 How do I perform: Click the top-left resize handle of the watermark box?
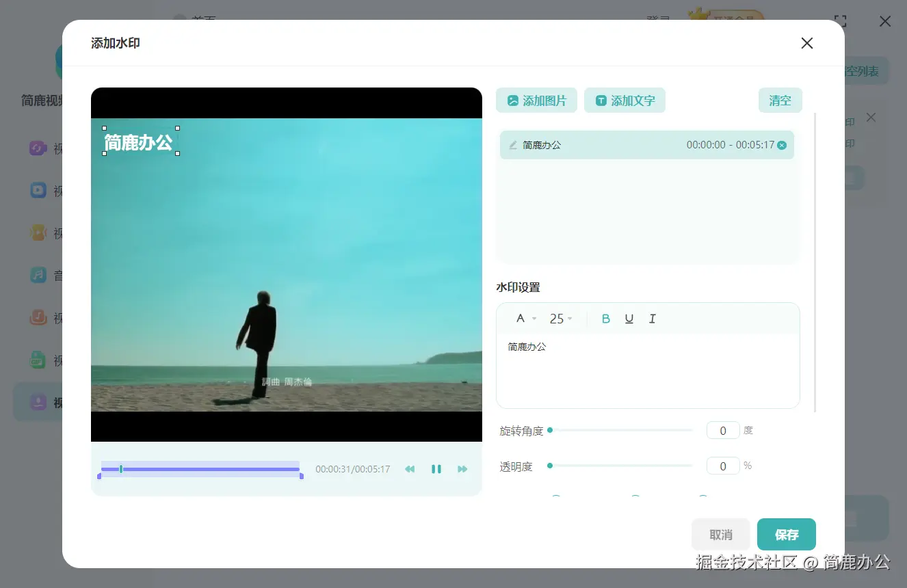click(x=105, y=128)
